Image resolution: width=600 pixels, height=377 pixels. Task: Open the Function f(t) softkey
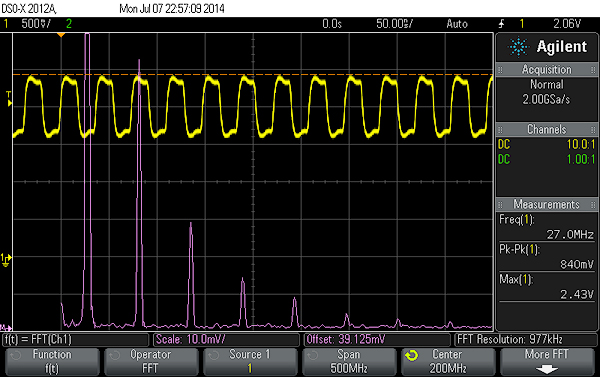[52, 362]
